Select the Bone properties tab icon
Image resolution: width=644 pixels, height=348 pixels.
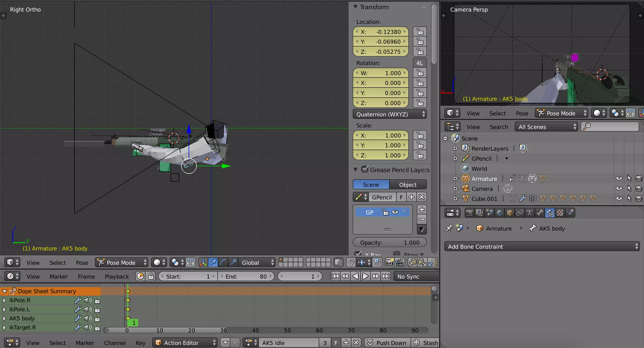(x=540, y=213)
